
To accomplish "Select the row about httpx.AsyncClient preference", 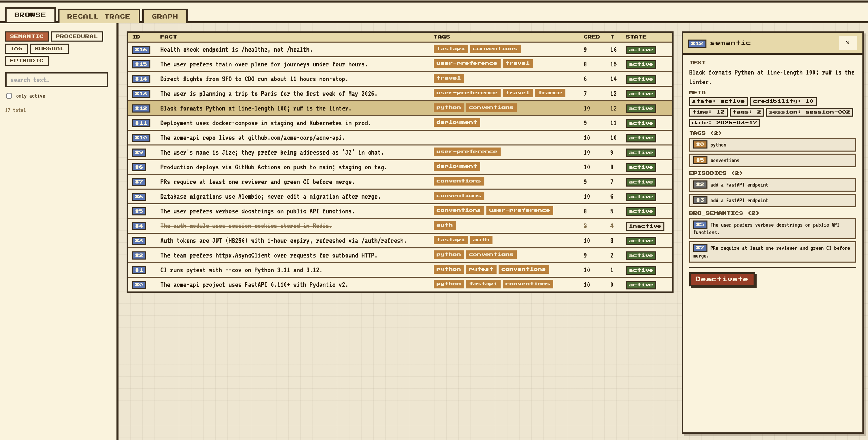I will (400, 255).
